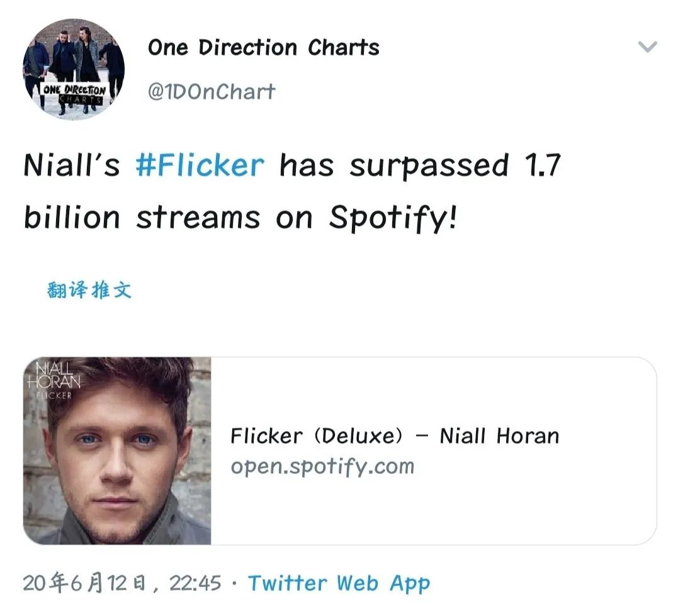The height and width of the screenshot is (616, 678).
Task: Click the date 20年6月12日 below the card
Action: point(84,583)
